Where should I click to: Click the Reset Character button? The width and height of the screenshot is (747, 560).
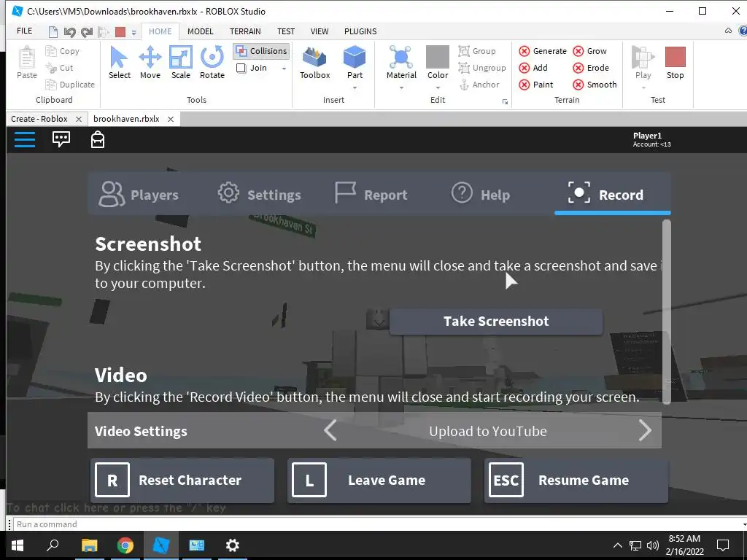[x=182, y=480]
